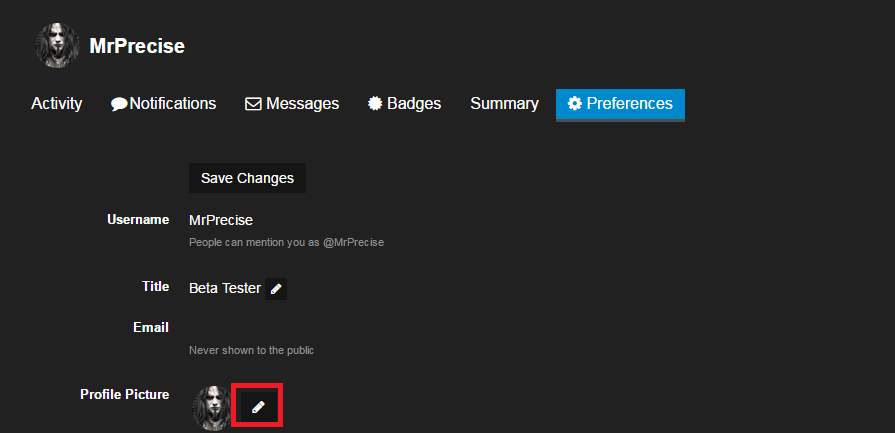
Task: Click the MrPrecise username value
Action: click(x=221, y=220)
